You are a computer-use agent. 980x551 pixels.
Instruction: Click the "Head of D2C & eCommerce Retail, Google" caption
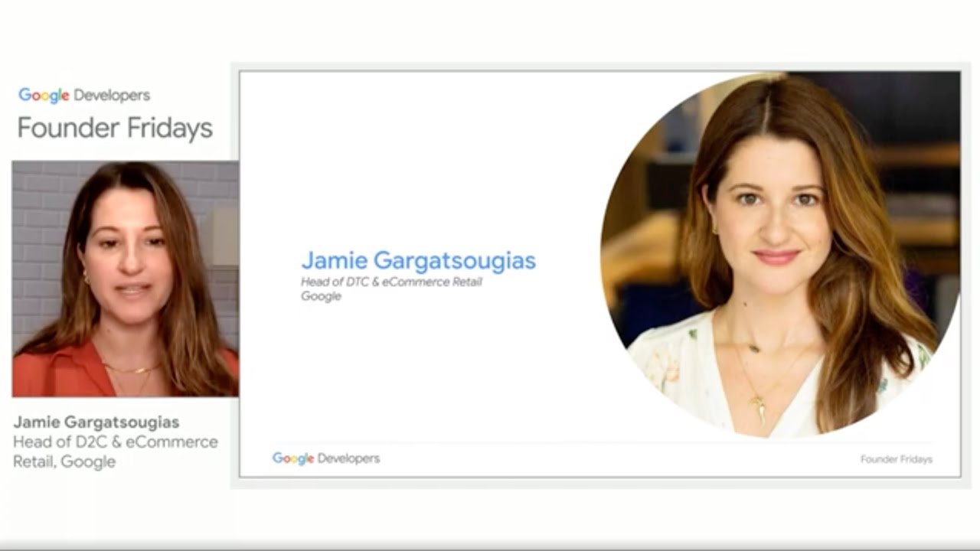116,452
